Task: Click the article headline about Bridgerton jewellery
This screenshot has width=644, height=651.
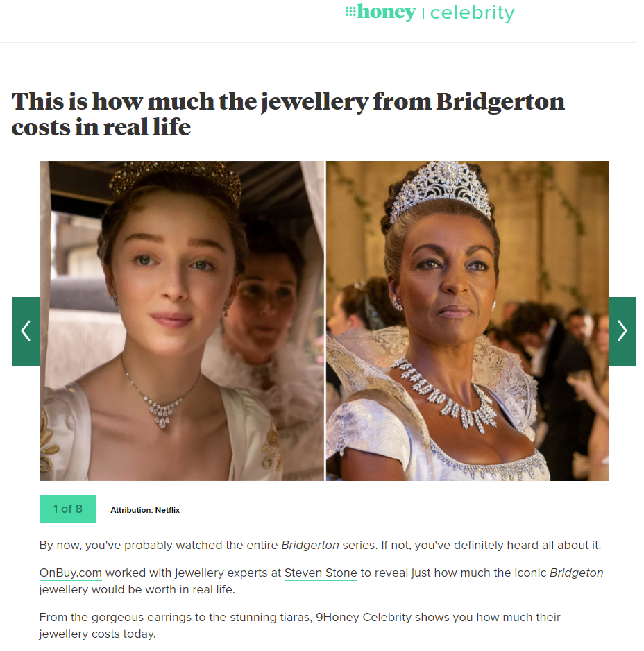Action: (288, 114)
